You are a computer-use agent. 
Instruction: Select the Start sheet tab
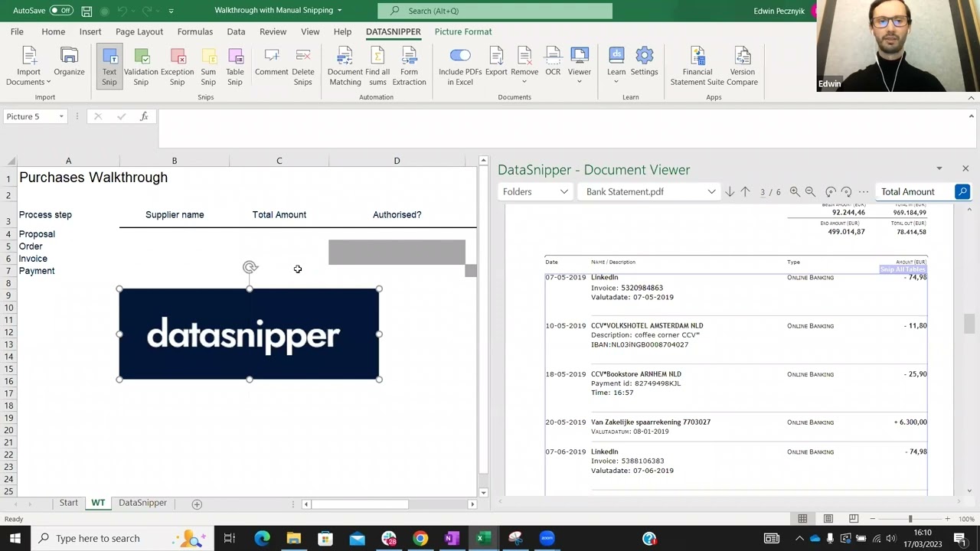[69, 503]
